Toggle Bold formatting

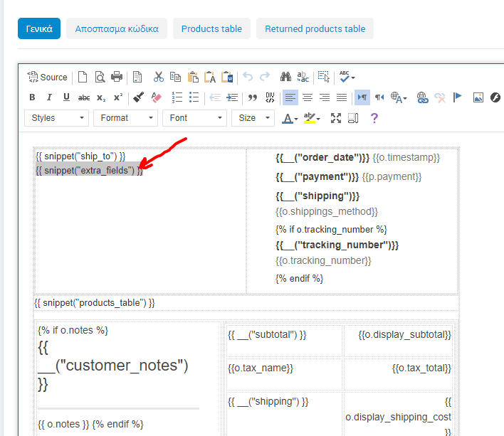point(32,97)
